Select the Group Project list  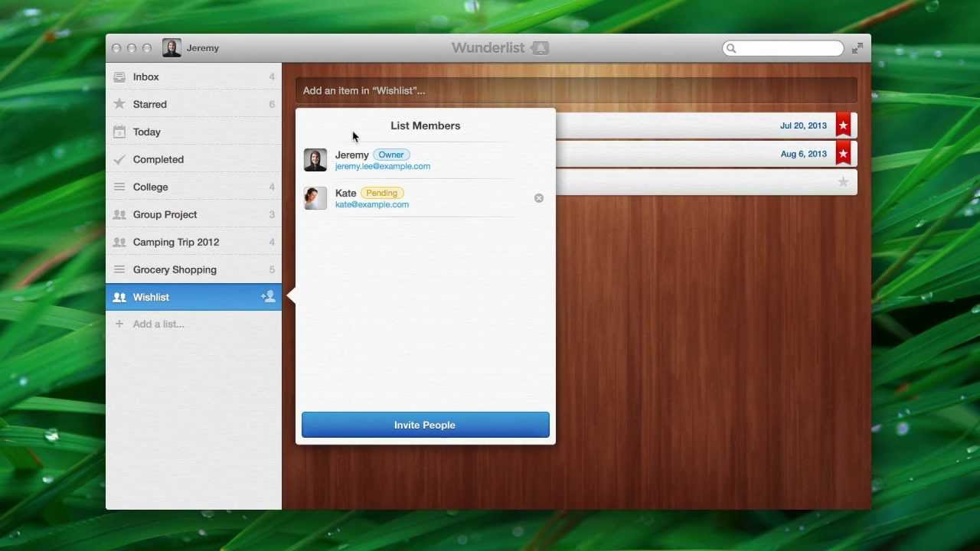(194, 214)
